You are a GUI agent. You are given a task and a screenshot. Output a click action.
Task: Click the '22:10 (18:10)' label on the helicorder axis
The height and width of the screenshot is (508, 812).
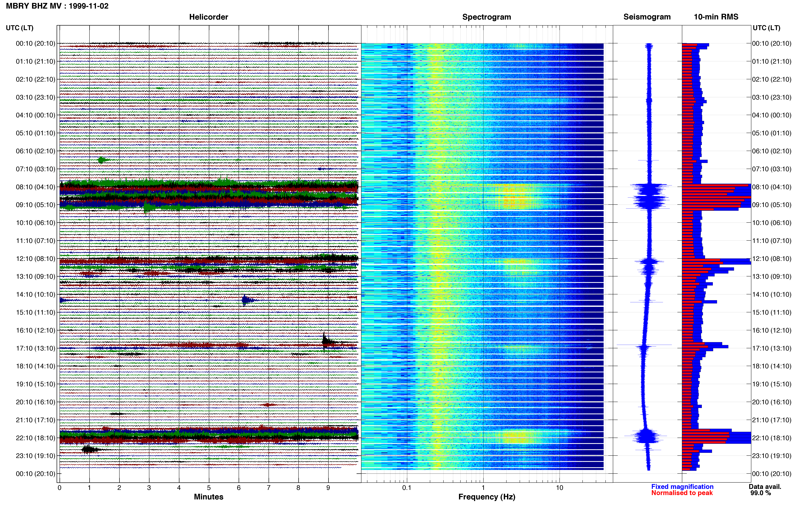tap(35, 438)
